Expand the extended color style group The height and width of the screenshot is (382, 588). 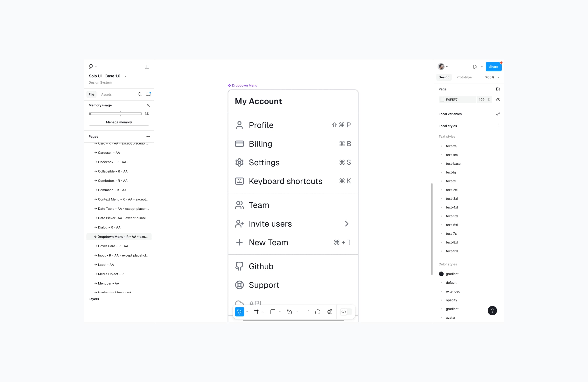pyautogui.click(x=441, y=291)
